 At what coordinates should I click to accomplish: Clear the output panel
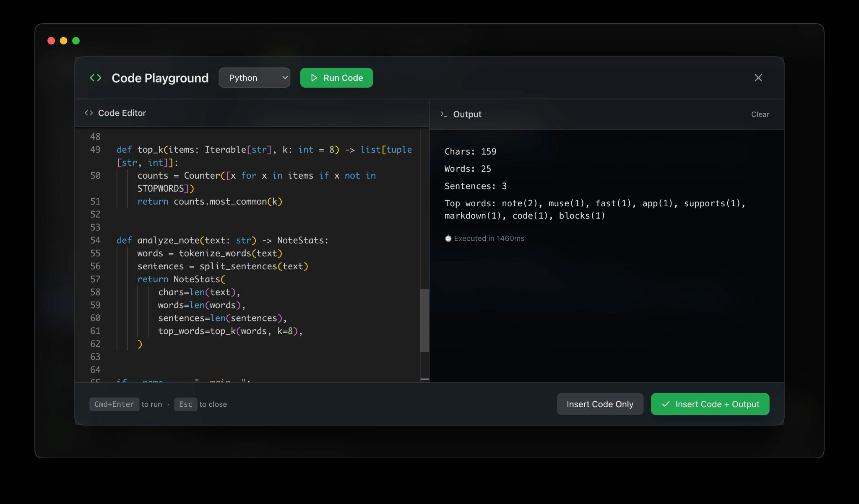tap(760, 114)
